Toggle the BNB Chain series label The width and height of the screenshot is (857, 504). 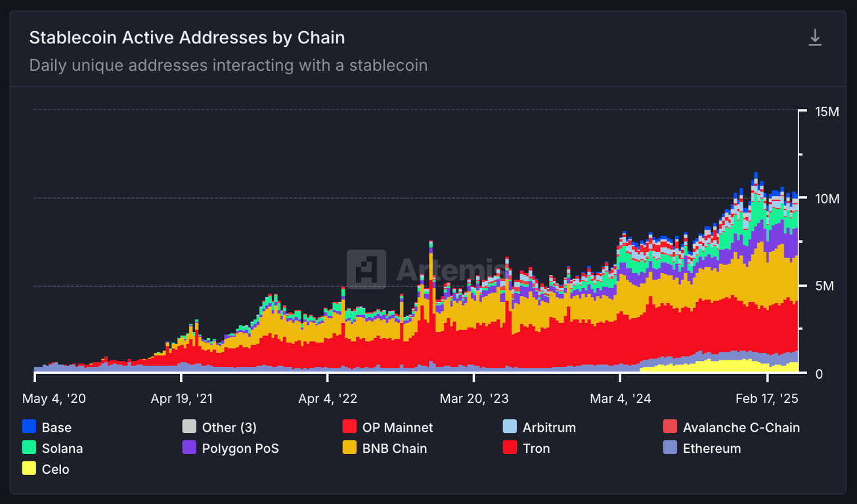tap(395, 449)
